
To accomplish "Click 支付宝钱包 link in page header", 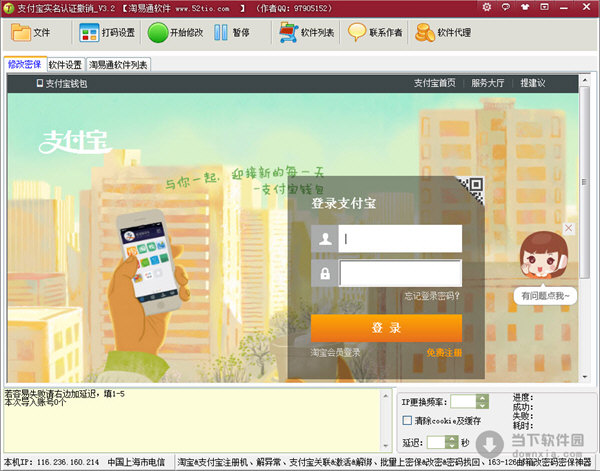I will click(x=62, y=83).
